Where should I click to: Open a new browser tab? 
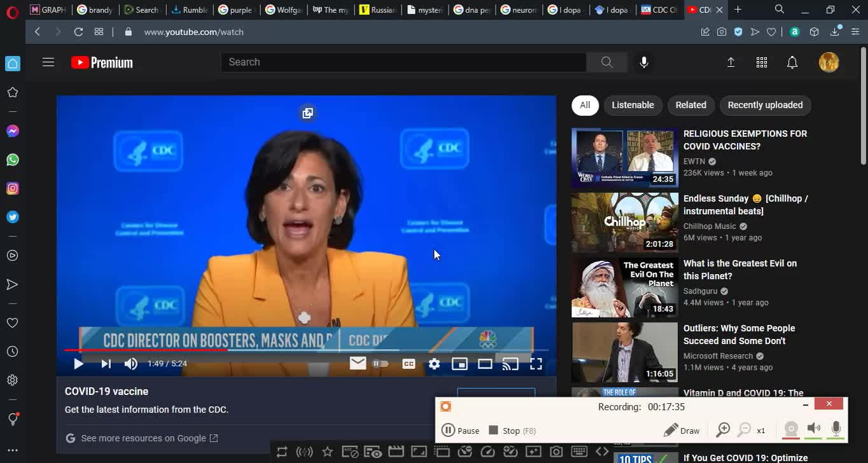pyautogui.click(x=738, y=10)
